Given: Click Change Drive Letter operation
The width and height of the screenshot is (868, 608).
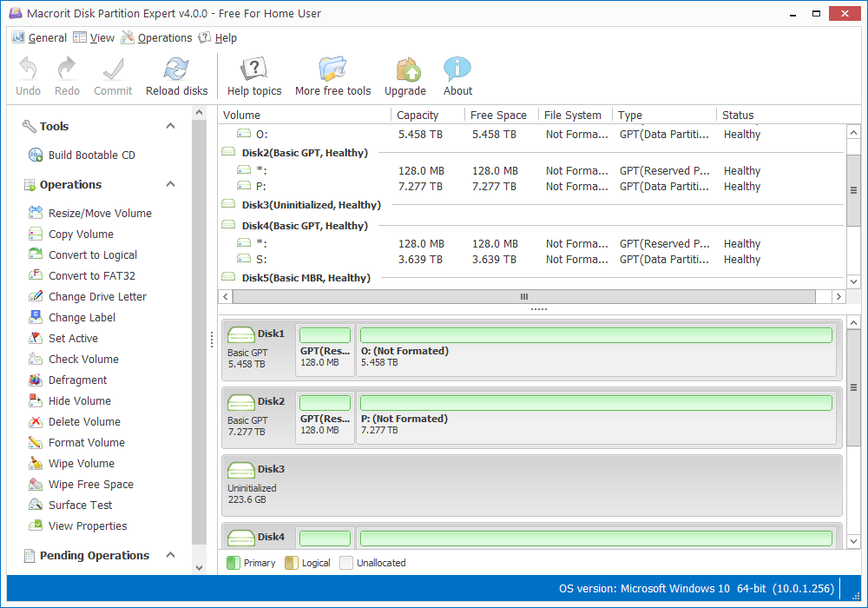Looking at the screenshot, I should point(88,297).
